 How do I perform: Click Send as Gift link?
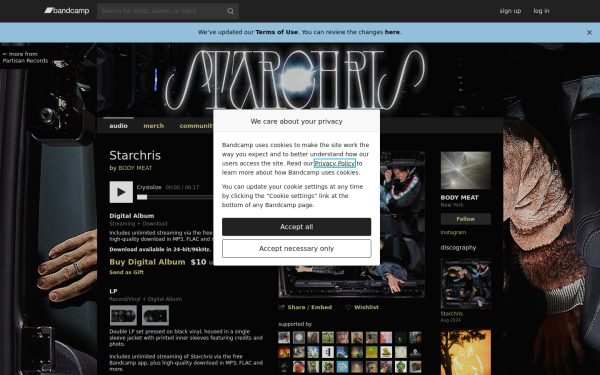(x=127, y=272)
